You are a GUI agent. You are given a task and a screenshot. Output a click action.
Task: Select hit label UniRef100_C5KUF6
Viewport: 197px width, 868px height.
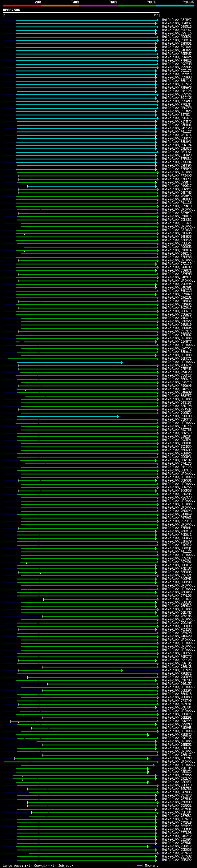coord(177,216)
